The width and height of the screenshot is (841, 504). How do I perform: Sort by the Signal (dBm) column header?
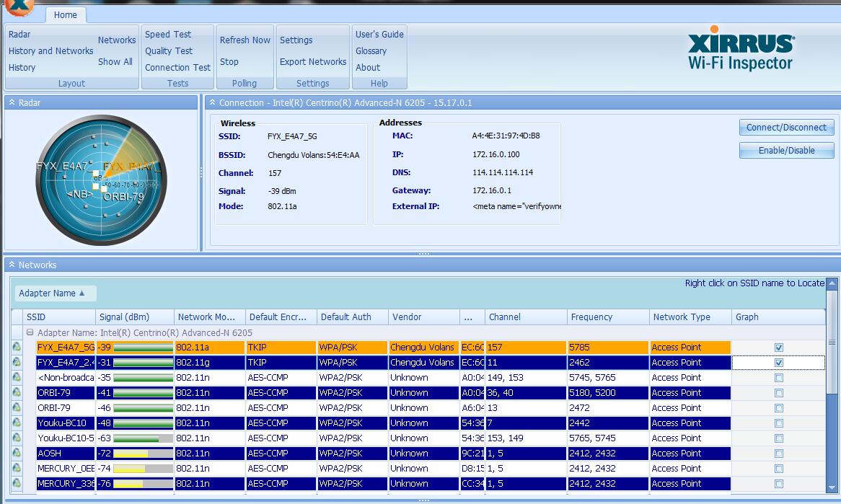click(x=124, y=317)
